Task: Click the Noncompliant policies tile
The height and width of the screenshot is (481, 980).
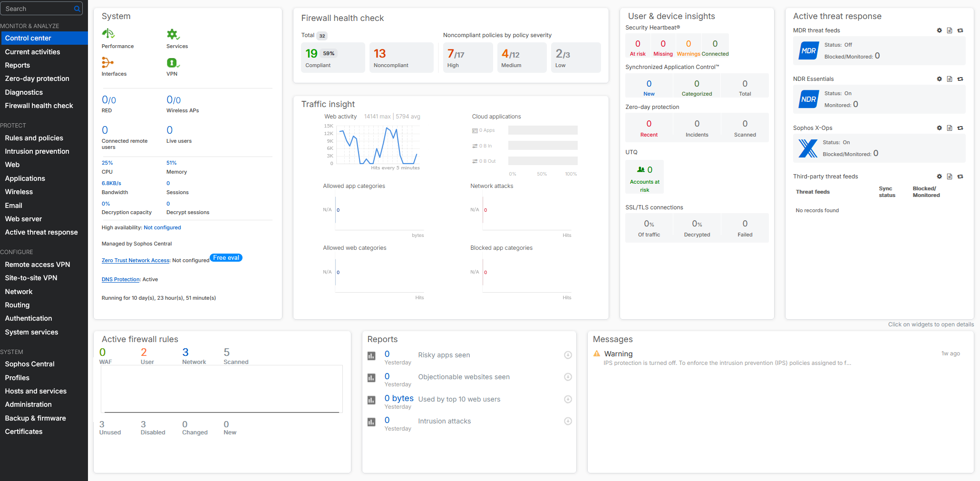Action: tap(401, 58)
